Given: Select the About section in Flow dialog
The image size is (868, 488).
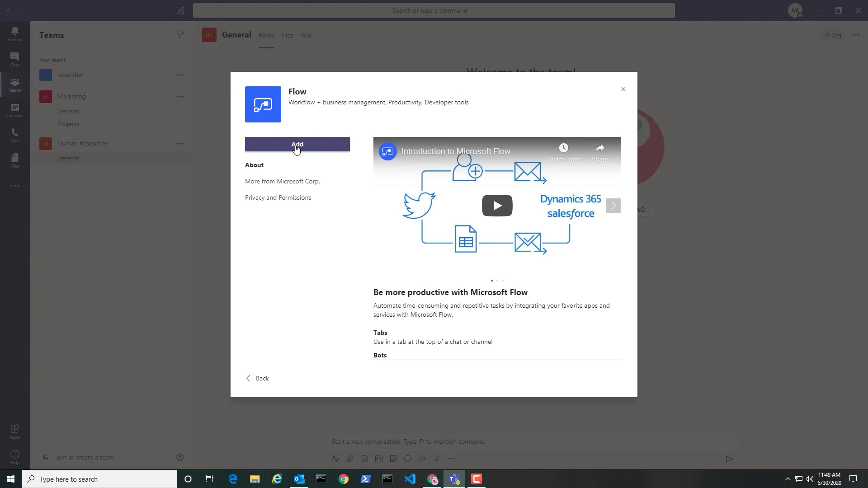Looking at the screenshot, I should click(254, 165).
